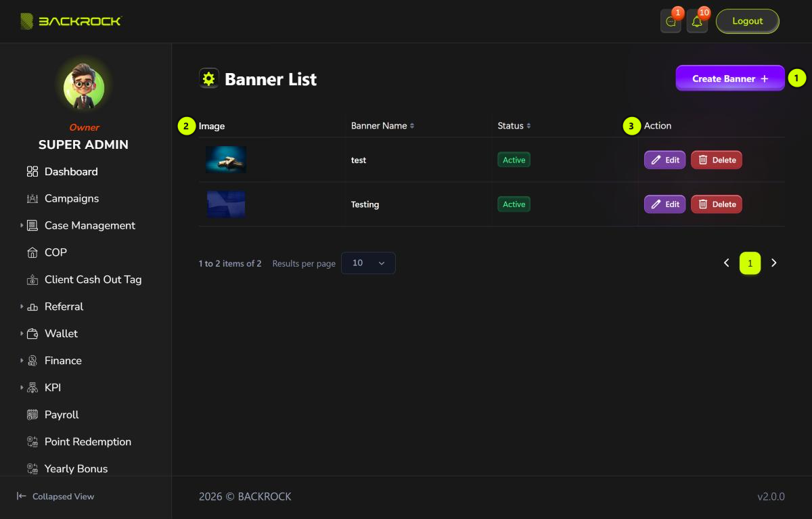Click the Super Admin avatar picture
812x519 pixels.
click(x=84, y=87)
